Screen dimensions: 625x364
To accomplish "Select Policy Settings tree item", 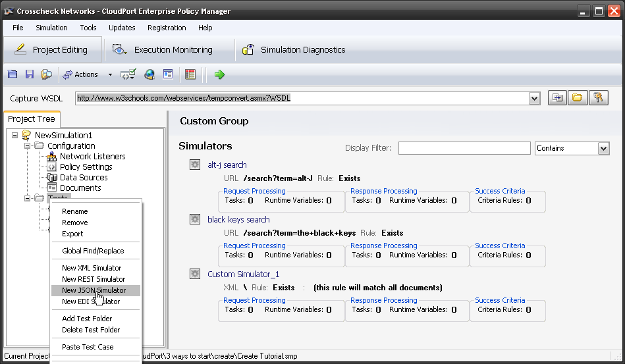I will [86, 167].
